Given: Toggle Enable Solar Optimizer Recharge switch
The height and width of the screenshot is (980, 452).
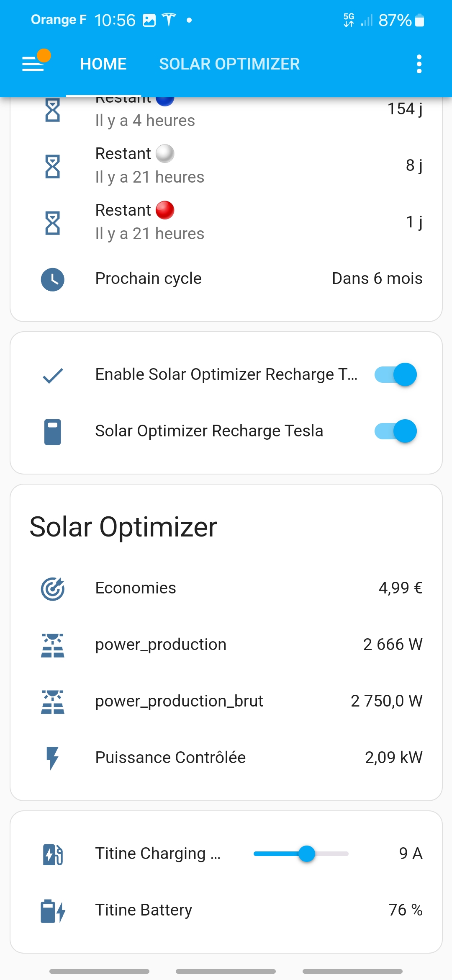Looking at the screenshot, I should 395,374.
